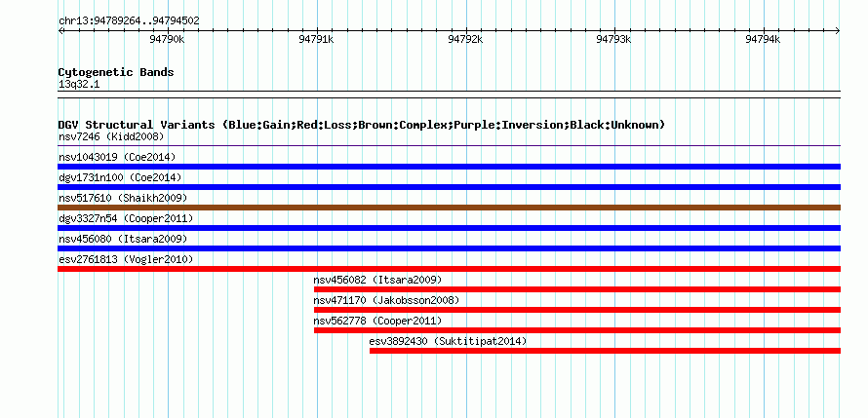Click the thin purple nsv7246 inversion line
868x418 pixels.
point(449,146)
